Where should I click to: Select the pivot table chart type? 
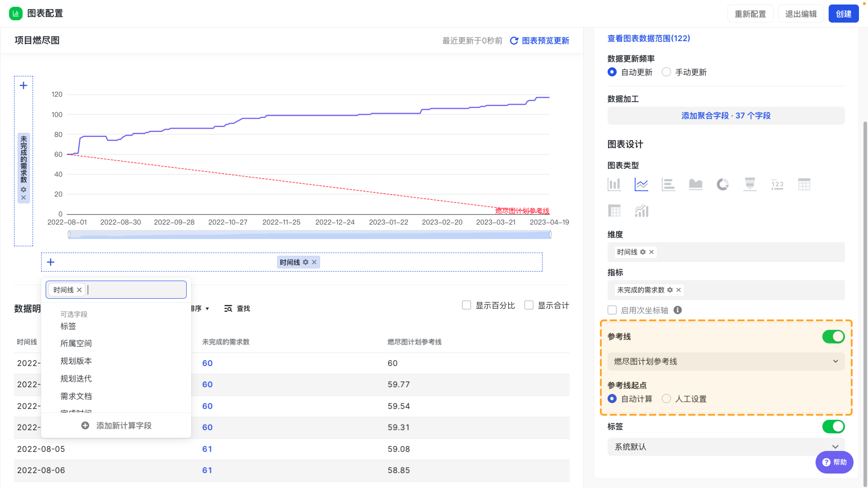click(614, 211)
